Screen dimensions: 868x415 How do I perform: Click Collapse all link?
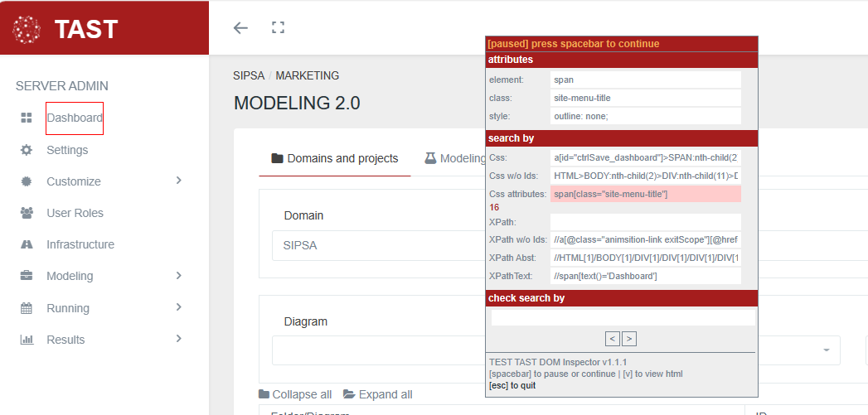[295, 394]
